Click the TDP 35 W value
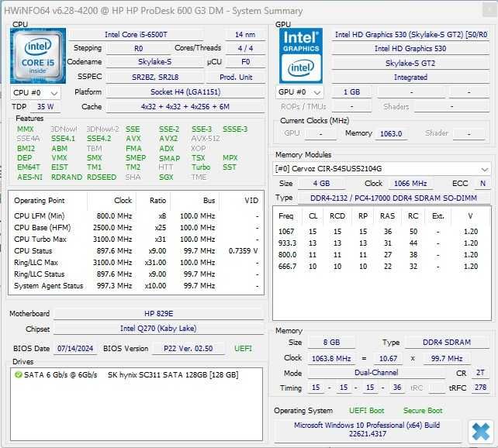Viewport: 498px width, 448px height. click(46, 107)
